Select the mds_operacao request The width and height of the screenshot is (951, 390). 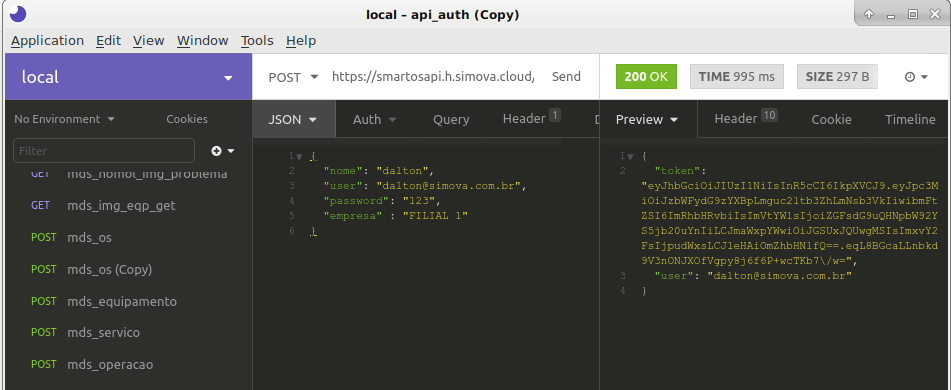110,365
